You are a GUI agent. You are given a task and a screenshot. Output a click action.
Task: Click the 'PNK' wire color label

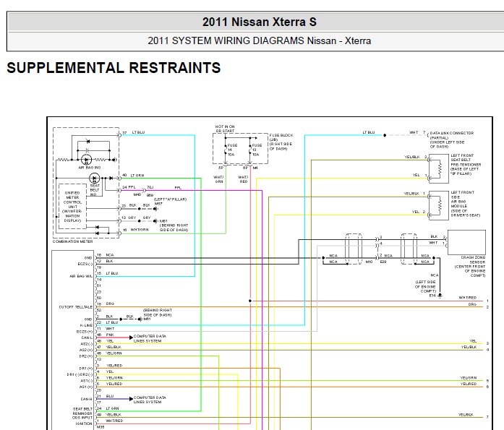click(110, 335)
